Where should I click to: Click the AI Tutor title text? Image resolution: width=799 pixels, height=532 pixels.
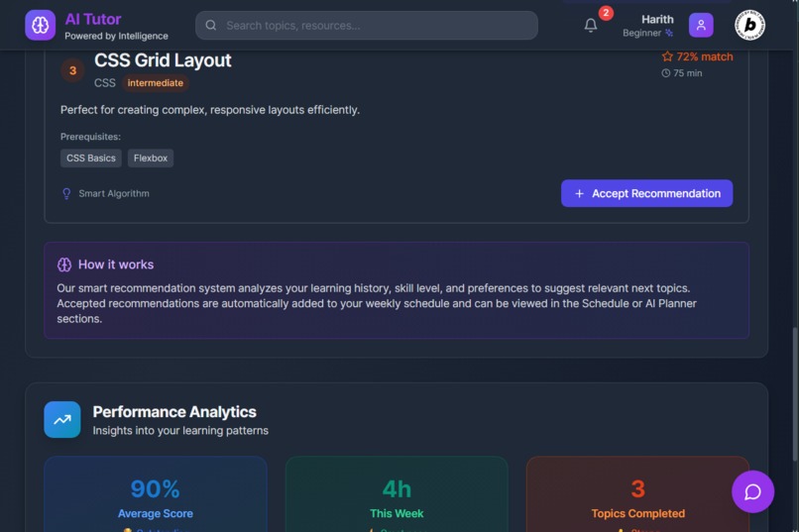click(x=93, y=19)
